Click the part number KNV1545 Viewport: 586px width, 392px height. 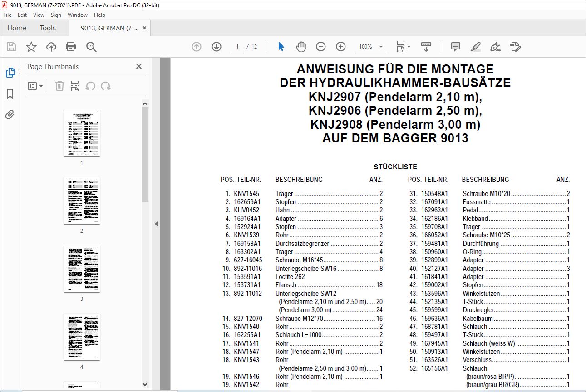click(x=247, y=194)
